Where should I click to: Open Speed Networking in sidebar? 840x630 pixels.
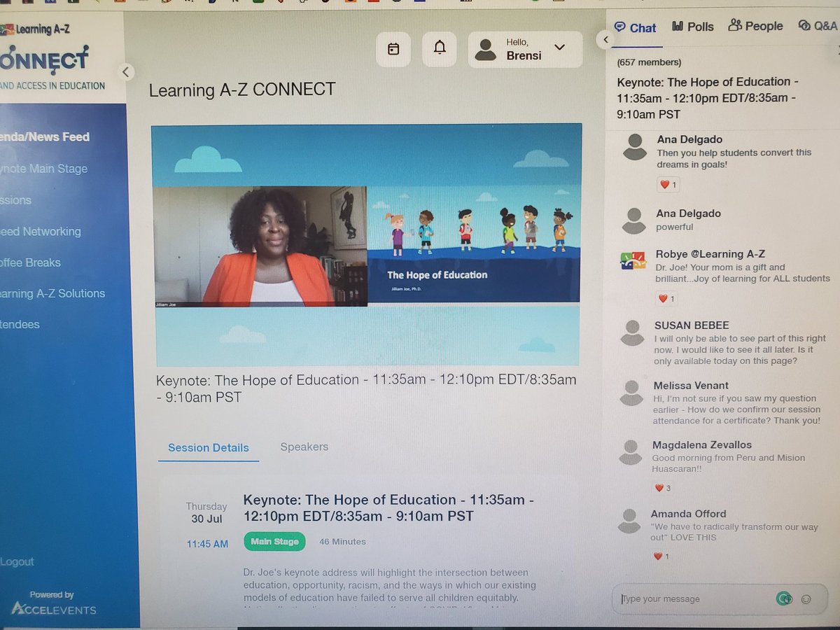tap(40, 231)
